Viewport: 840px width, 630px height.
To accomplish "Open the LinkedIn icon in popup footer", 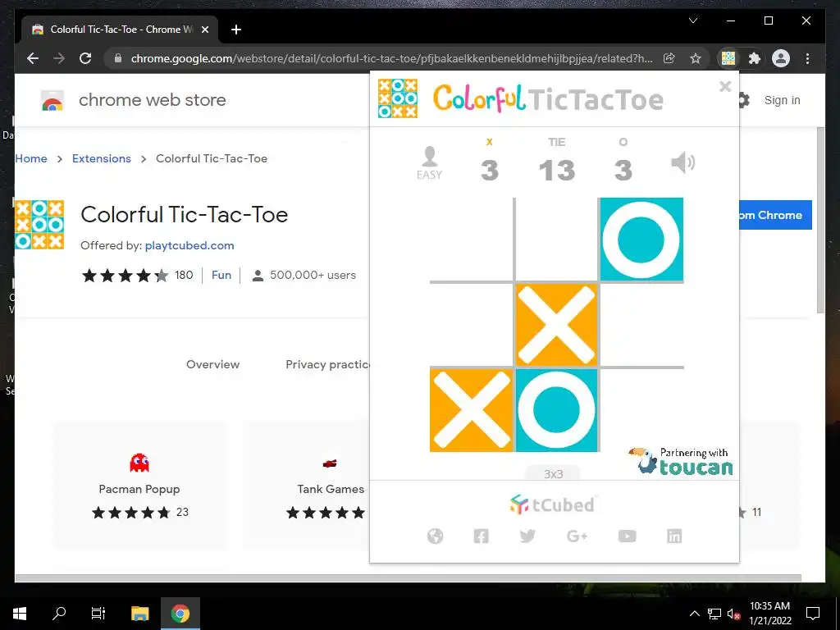I will pyautogui.click(x=674, y=536).
